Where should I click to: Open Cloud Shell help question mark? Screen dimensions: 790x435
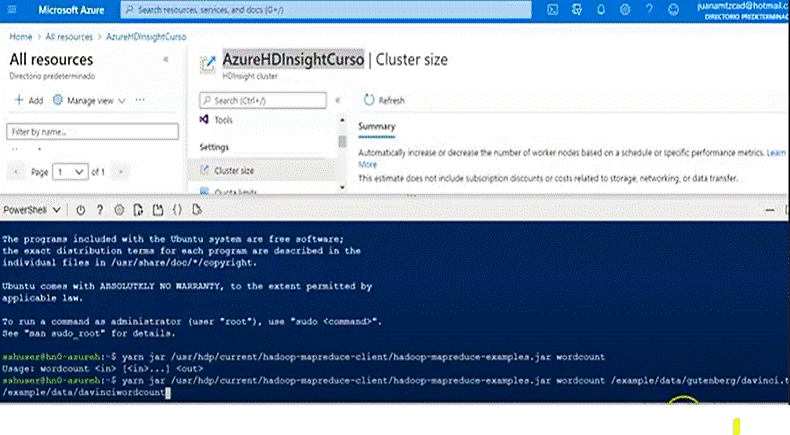100,210
